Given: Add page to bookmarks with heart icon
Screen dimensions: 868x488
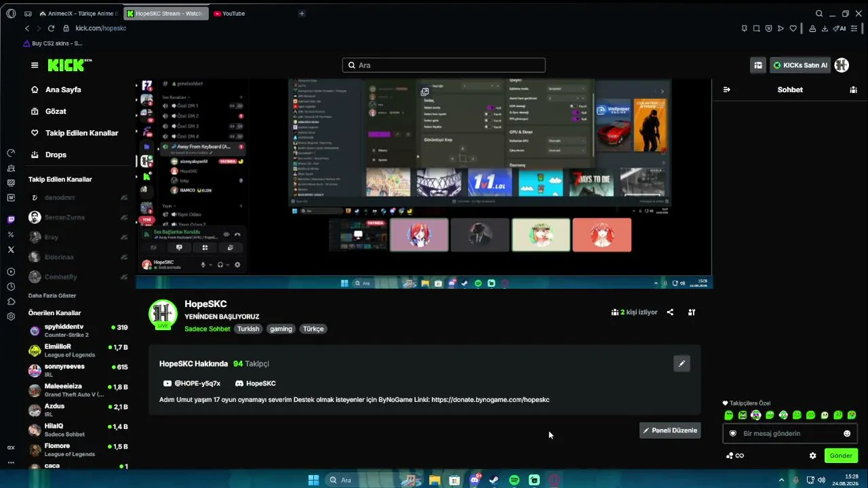Looking at the screenshot, I should (793, 28).
